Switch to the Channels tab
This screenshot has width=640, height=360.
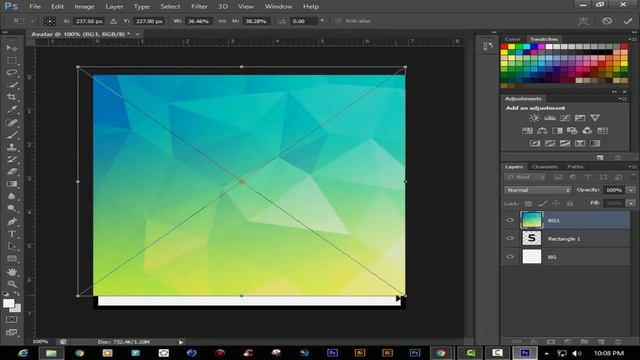point(544,167)
